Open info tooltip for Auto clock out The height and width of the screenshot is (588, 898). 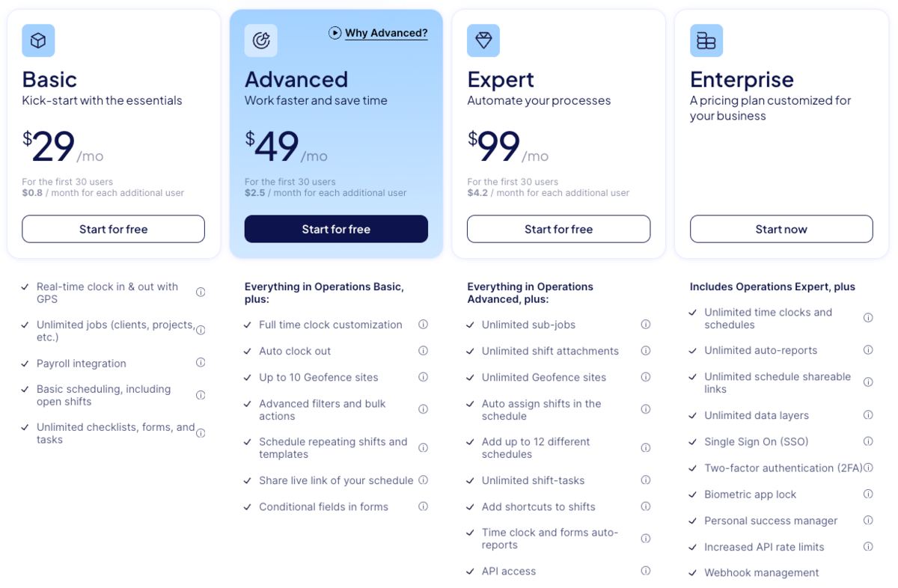[423, 350]
